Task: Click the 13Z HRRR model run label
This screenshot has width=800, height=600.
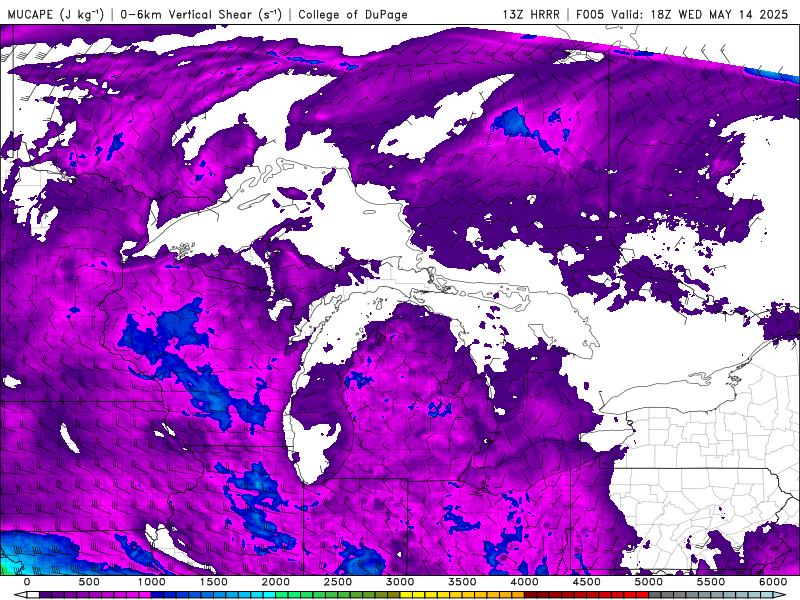Action: [531, 14]
